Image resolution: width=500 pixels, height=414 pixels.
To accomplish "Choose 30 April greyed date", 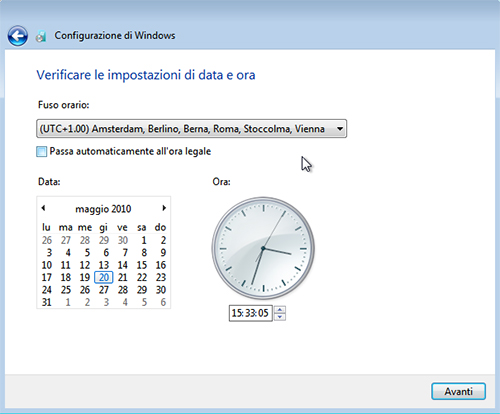I will tap(123, 240).
